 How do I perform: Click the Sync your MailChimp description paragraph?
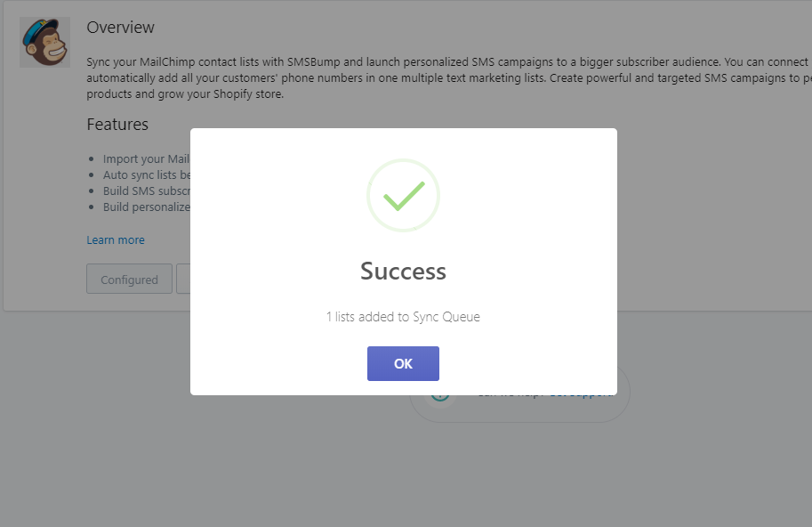449,77
